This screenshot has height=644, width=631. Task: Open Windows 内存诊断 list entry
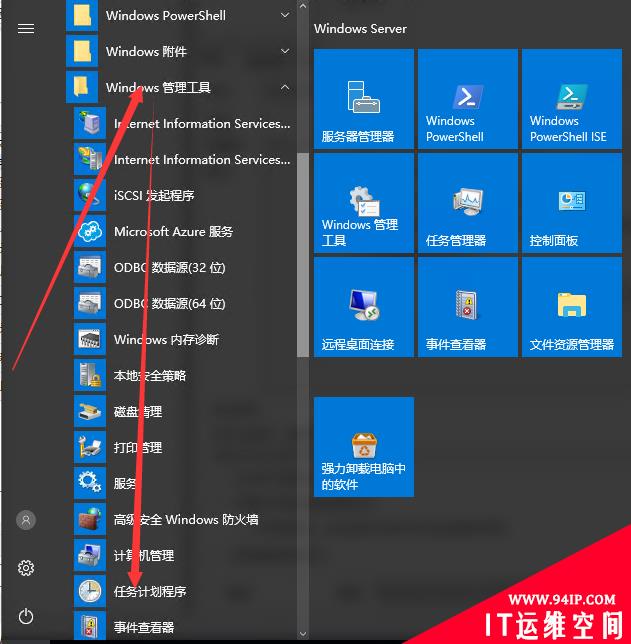(x=185, y=339)
